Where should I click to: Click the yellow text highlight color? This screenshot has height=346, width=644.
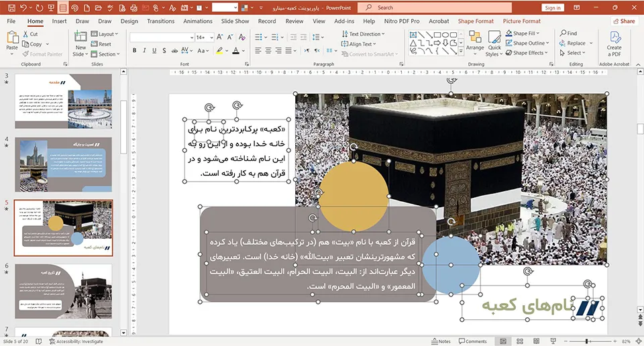point(220,50)
